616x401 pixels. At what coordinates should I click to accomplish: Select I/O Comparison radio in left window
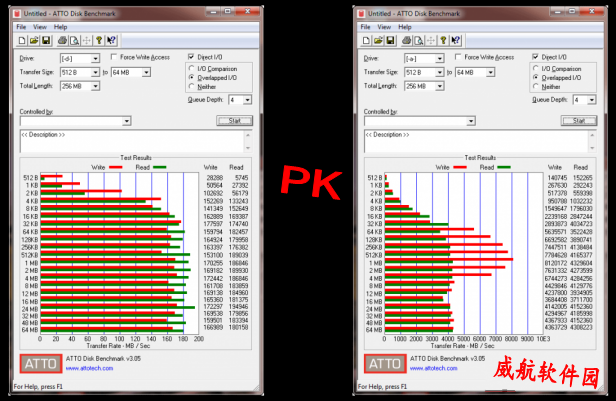pyautogui.click(x=192, y=68)
